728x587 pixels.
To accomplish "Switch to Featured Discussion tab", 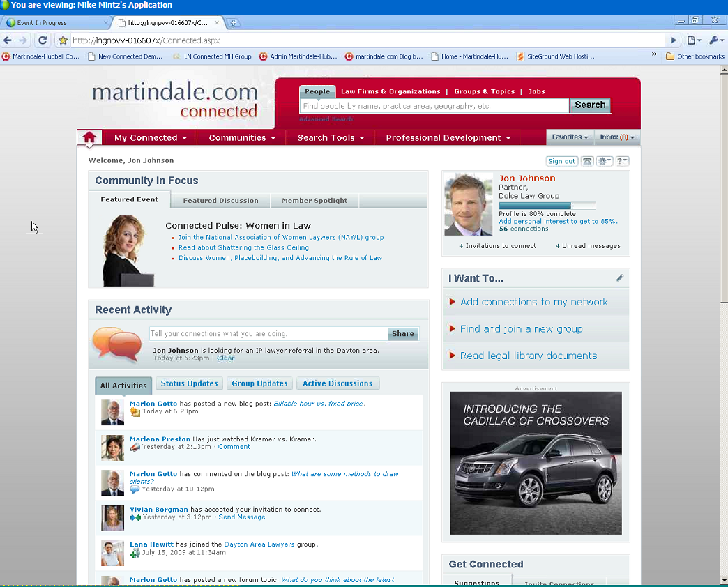I will pyautogui.click(x=220, y=201).
